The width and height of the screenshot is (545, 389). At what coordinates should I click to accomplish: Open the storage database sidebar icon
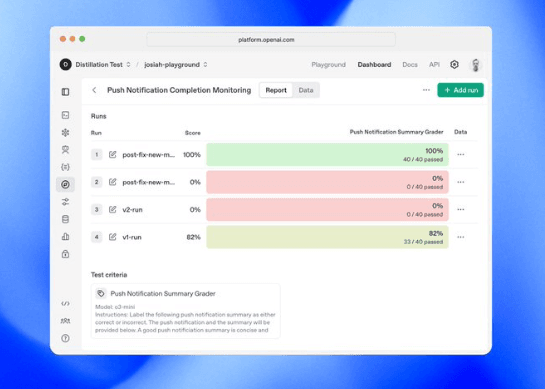(x=65, y=219)
